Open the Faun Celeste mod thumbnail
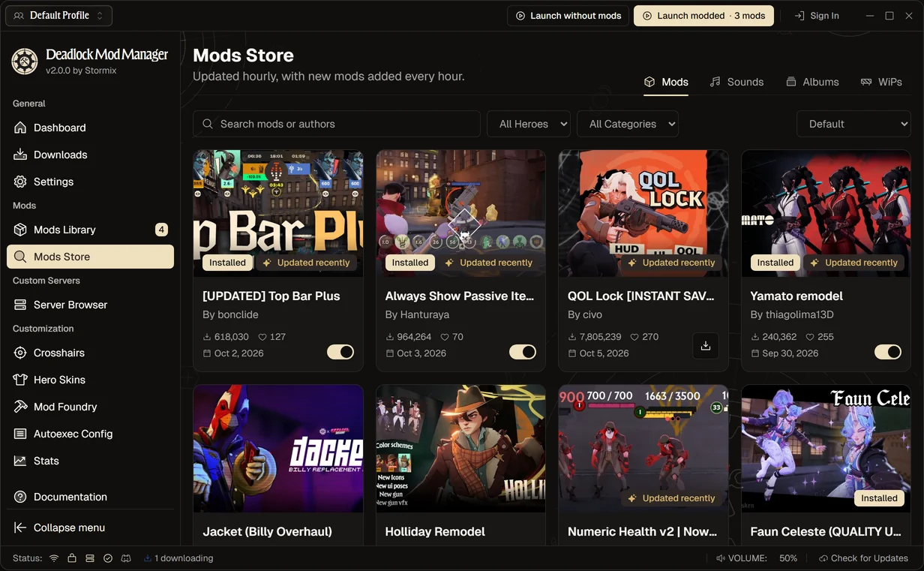Screen dimensions: 924x571 [826, 449]
